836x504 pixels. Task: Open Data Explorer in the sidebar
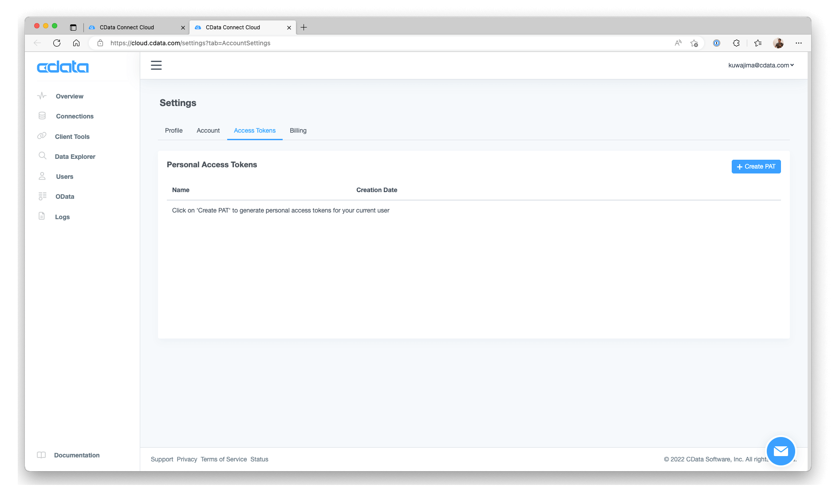[x=75, y=157]
